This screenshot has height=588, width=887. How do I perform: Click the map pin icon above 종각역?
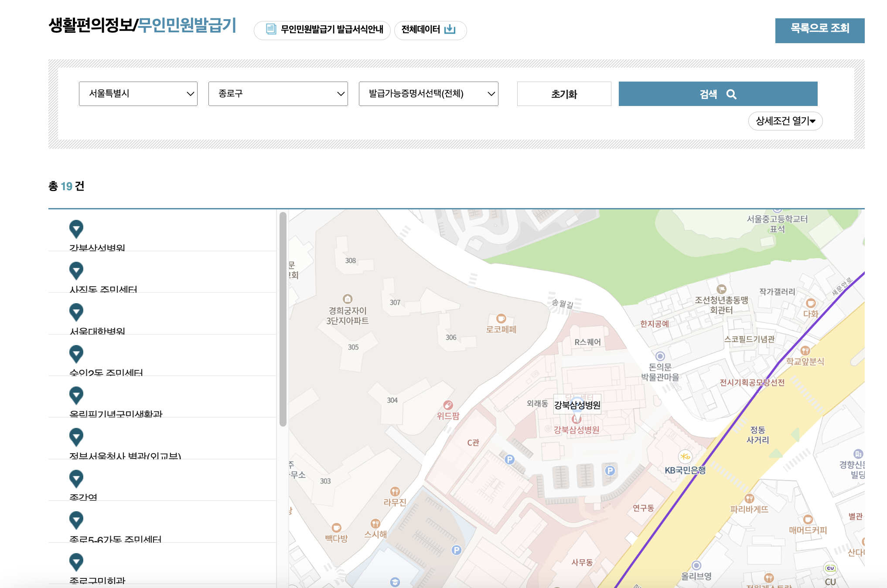click(x=76, y=479)
